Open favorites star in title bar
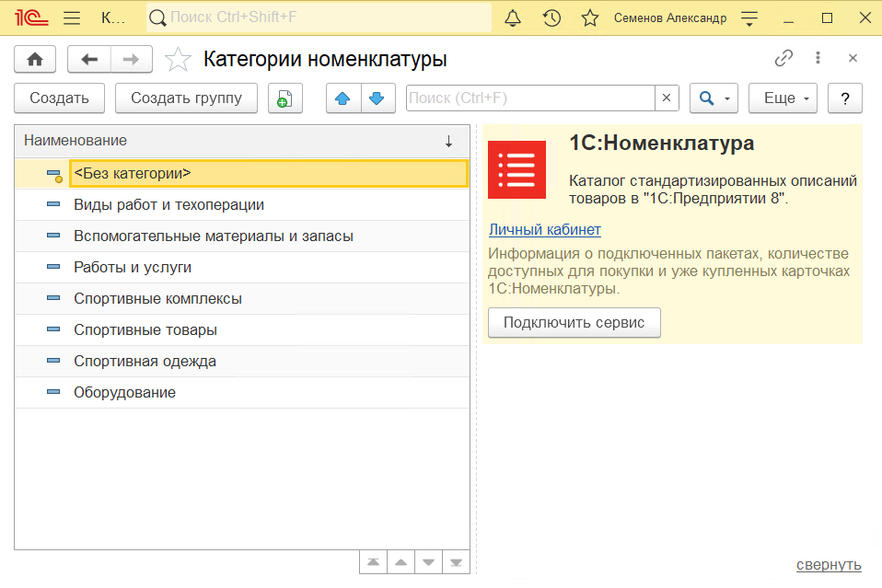Screen dimensions: 882x588 pos(590,18)
